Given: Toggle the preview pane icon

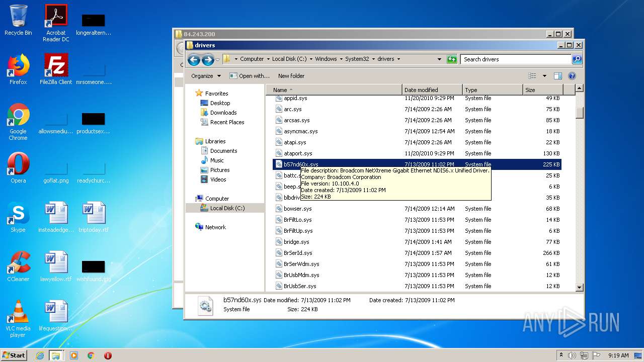Looking at the screenshot, I should [x=557, y=76].
